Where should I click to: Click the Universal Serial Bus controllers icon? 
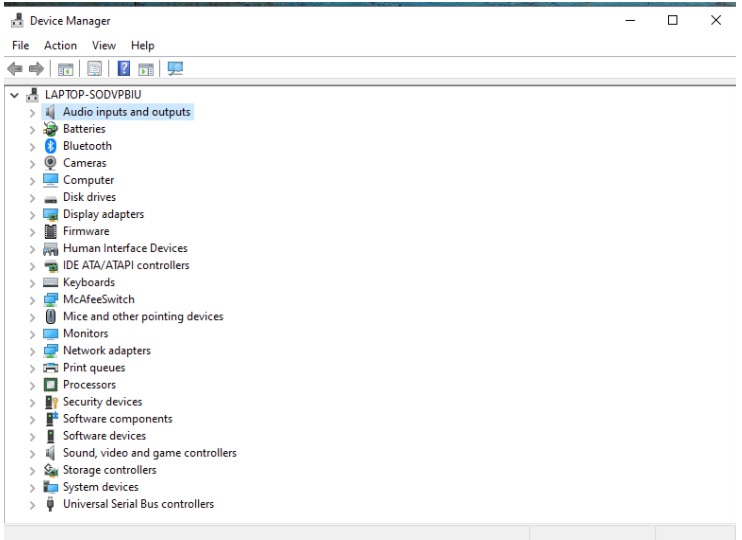(x=50, y=504)
